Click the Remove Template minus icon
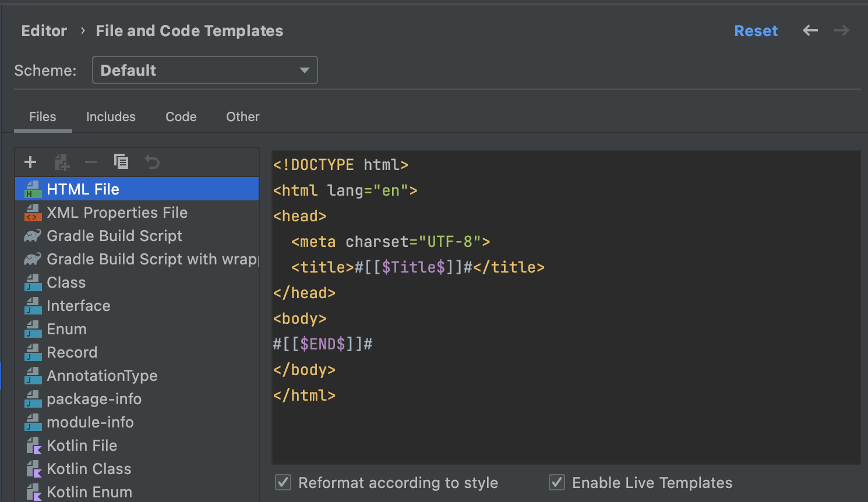Screen dimensions: 868x502 pos(91,162)
